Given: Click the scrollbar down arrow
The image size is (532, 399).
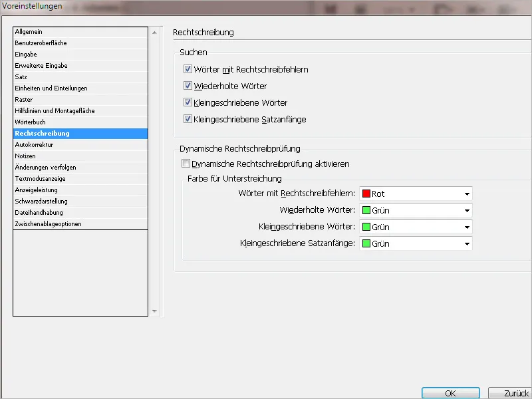Looking at the screenshot, I should pyautogui.click(x=154, y=309).
